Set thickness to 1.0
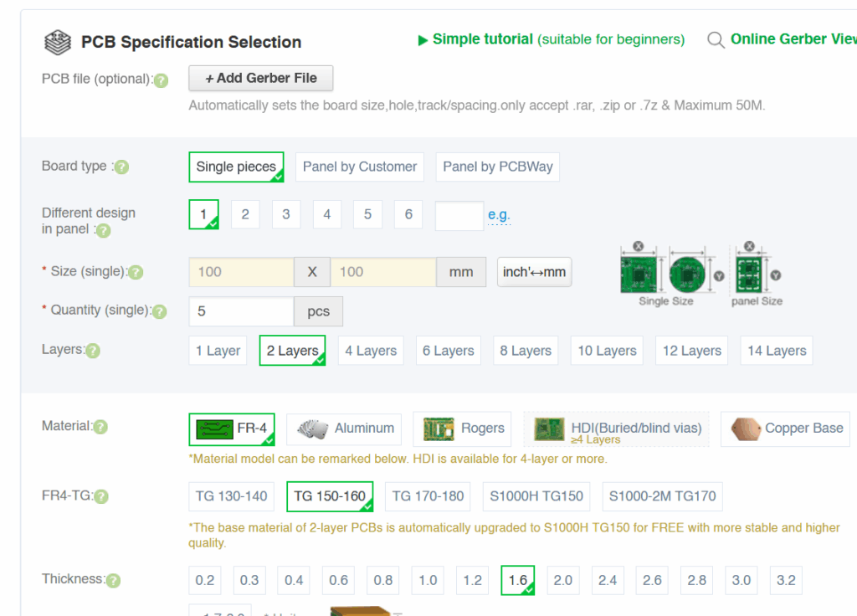Screen dimensions: 857x616 [x=428, y=581]
